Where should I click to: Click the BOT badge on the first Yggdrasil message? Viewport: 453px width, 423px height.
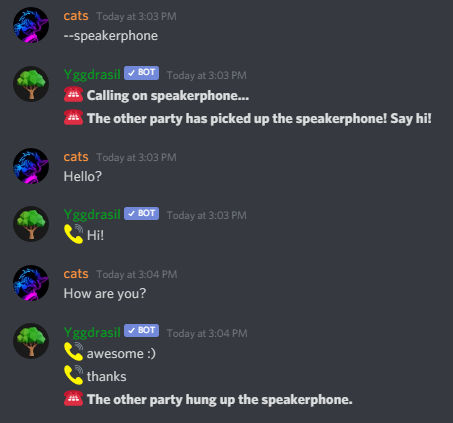(x=142, y=73)
